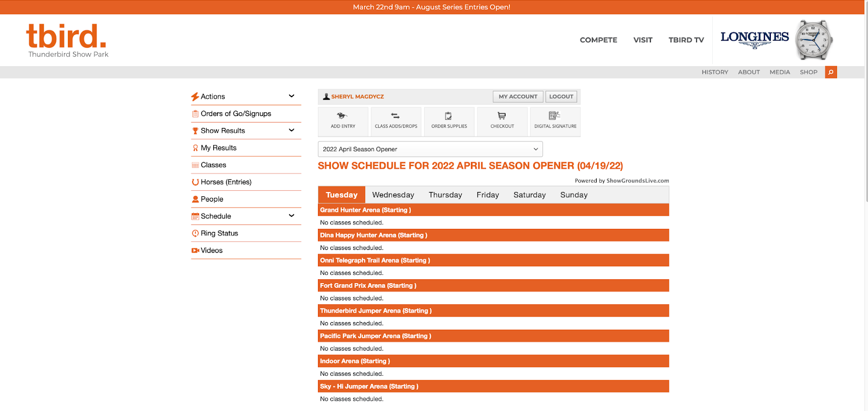The height and width of the screenshot is (411, 868).
Task: Click the Schedule calendar icon
Action: coord(195,216)
